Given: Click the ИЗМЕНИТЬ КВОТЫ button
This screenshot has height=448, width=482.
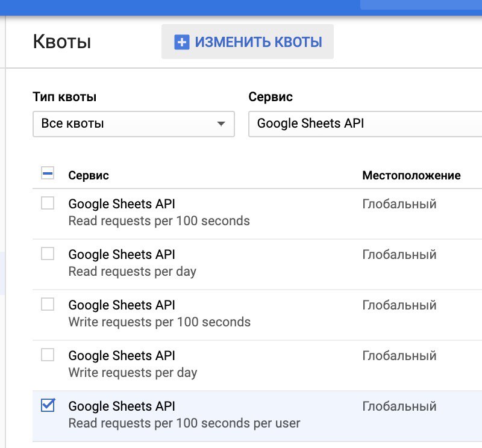Looking at the screenshot, I should click(x=248, y=42).
